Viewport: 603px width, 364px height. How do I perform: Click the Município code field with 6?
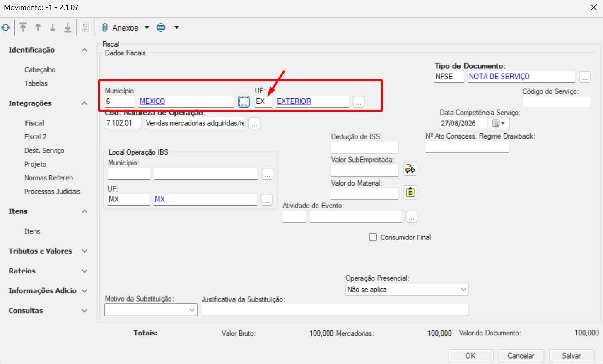(120, 101)
